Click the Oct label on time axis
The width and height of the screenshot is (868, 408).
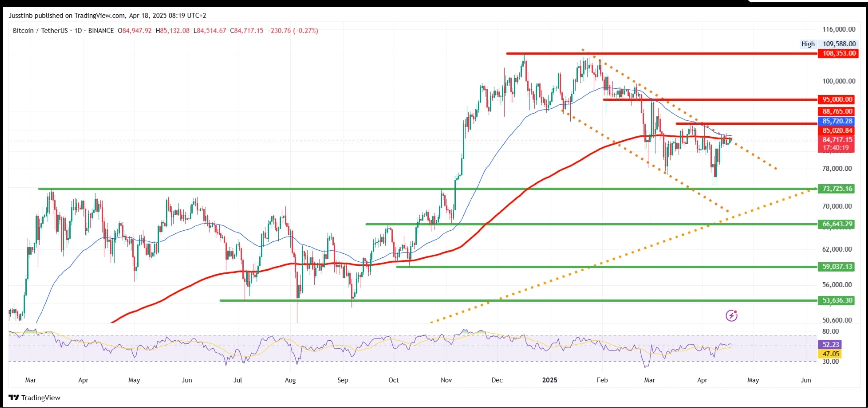click(x=394, y=380)
